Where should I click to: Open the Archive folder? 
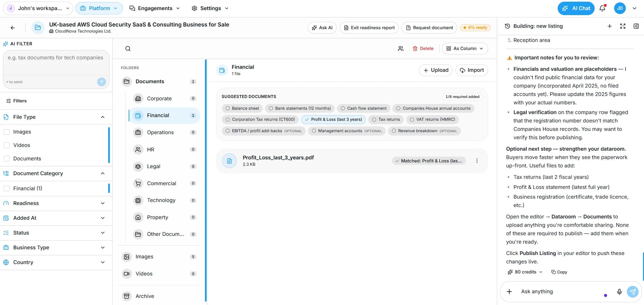(159, 296)
